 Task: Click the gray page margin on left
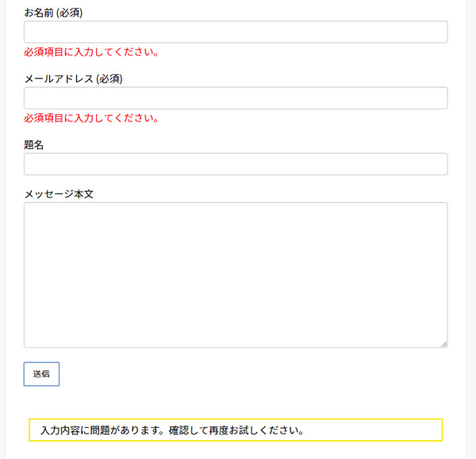tap(2, 229)
